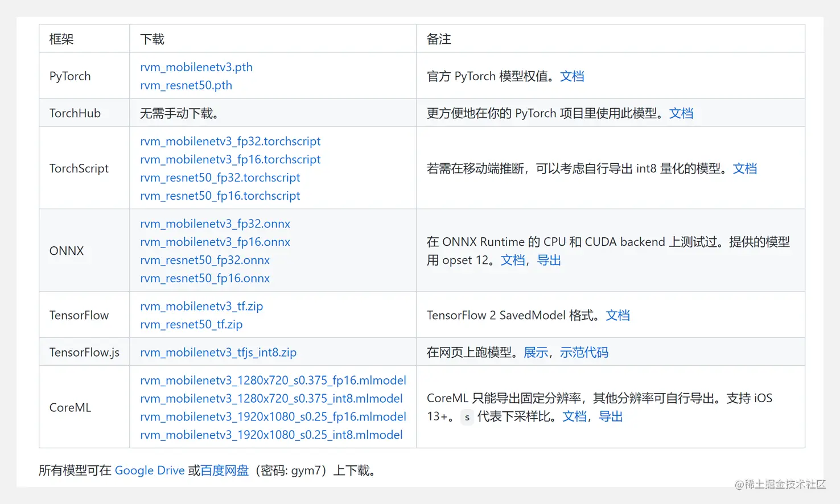This screenshot has height=504, width=840.
Task: Download rvm_mobilenetv3_1280x720_s0.375_fp16.mlmodel
Action: coord(273,380)
